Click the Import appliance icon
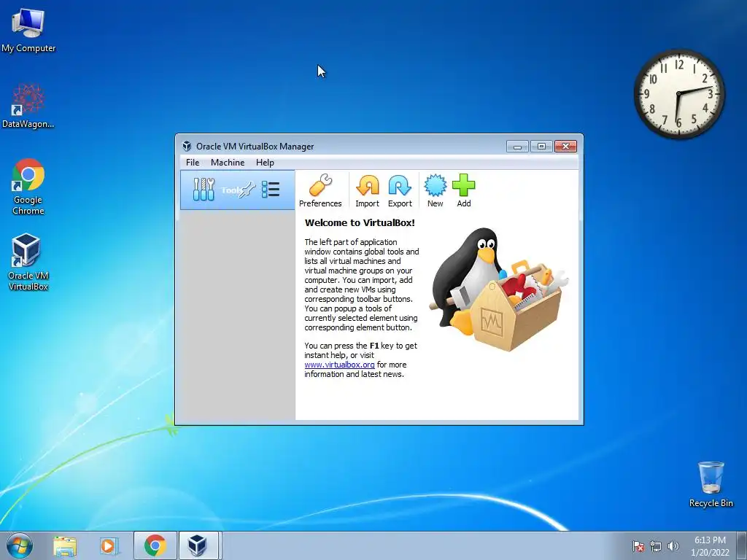 coord(368,190)
